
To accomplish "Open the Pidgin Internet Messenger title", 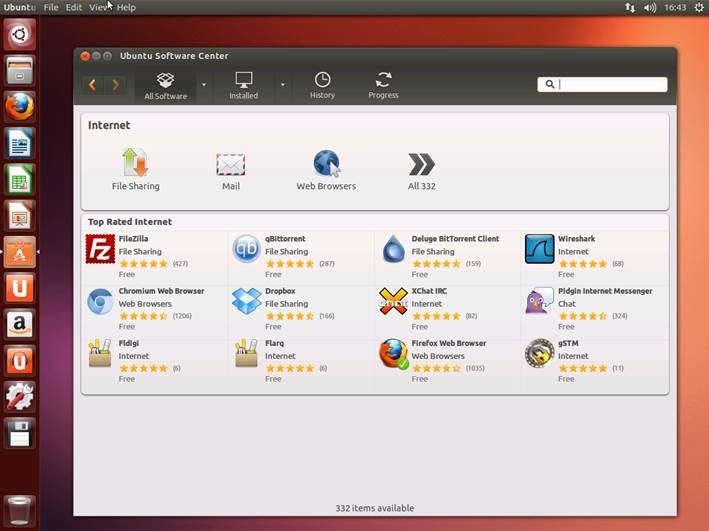I will pyautogui.click(x=605, y=291).
